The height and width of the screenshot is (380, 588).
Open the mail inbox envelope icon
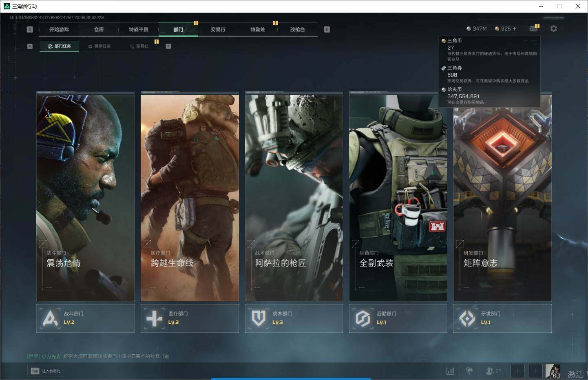533,29
